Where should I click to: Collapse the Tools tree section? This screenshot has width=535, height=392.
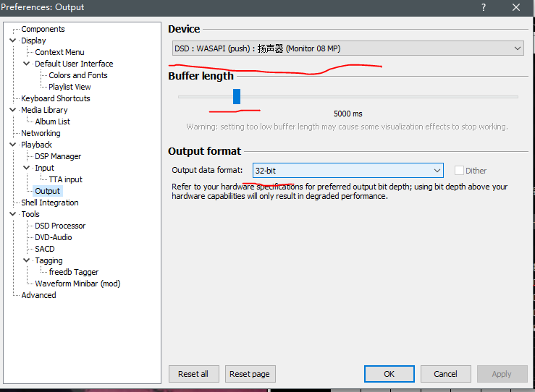13,214
